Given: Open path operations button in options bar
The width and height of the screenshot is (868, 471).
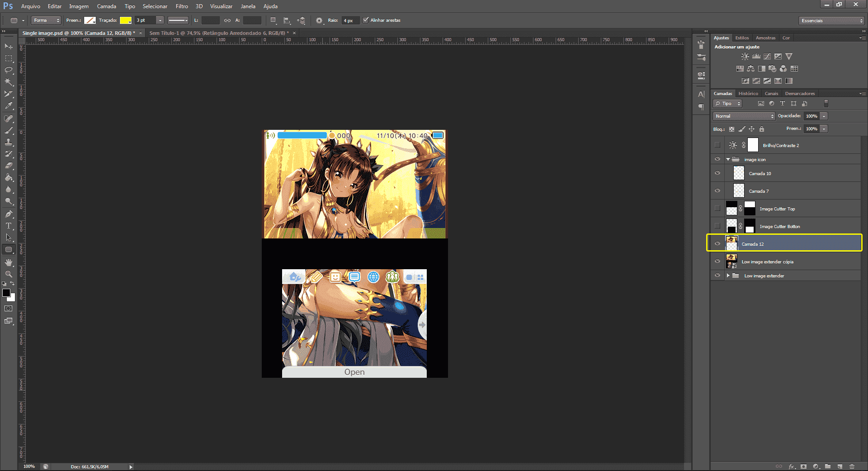Looking at the screenshot, I should tap(273, 20).
